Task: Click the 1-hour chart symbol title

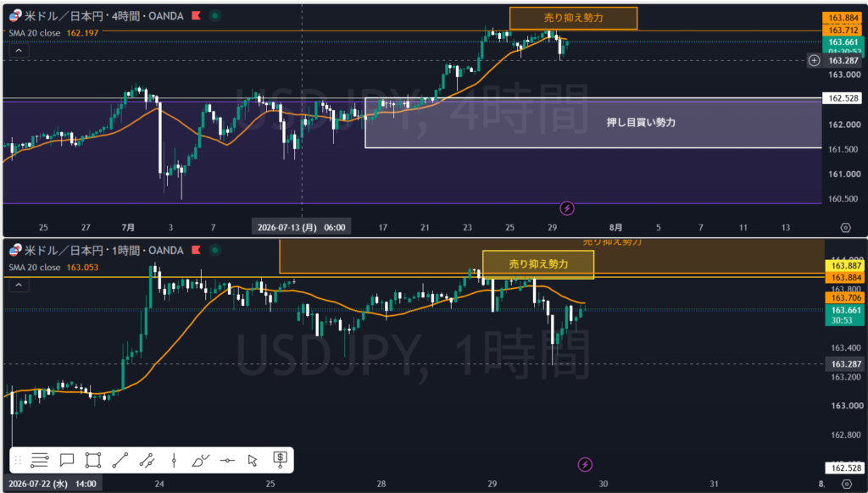Action: 104,250
